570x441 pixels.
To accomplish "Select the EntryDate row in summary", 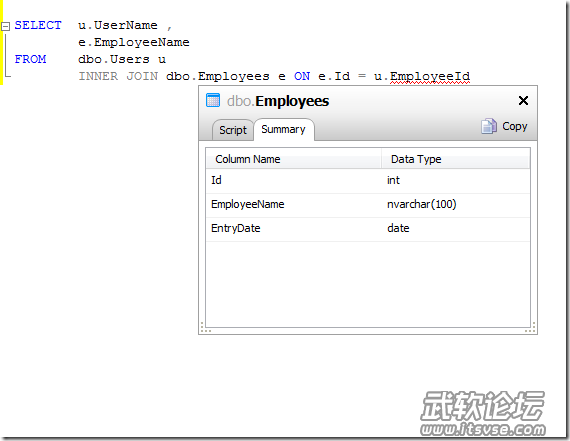I will [x=368, y=229].
